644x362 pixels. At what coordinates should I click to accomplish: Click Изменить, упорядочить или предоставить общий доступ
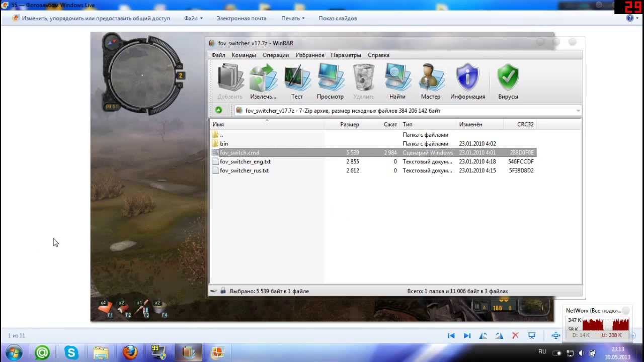91,18
